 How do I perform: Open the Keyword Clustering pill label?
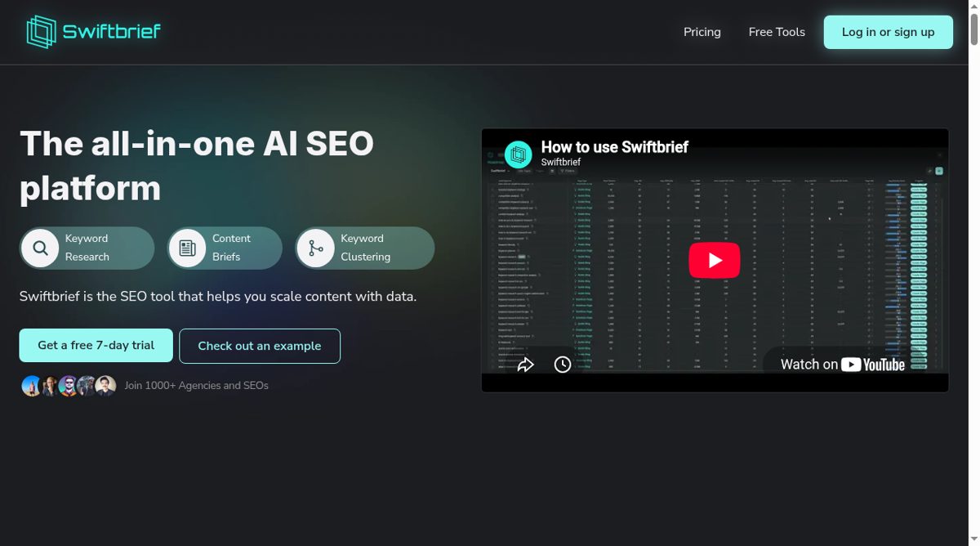tap(365, 248)
